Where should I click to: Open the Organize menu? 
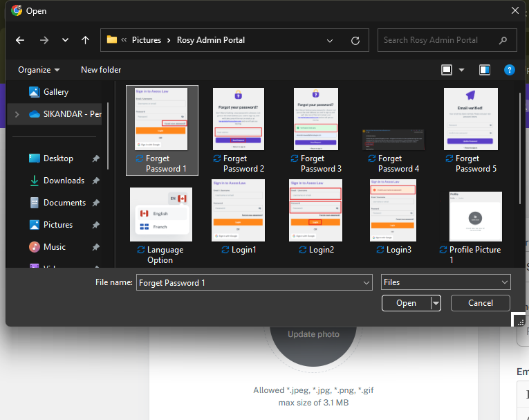(39, 70)
